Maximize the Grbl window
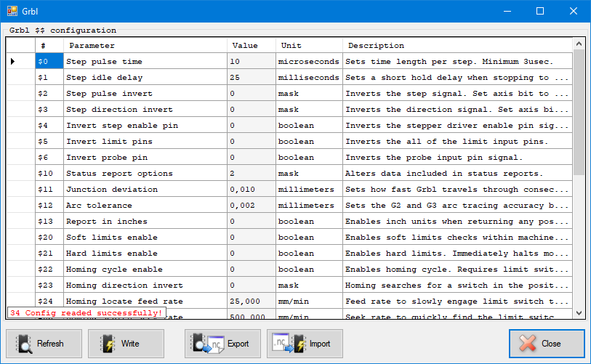591x364 pixels. coord(540,11)
